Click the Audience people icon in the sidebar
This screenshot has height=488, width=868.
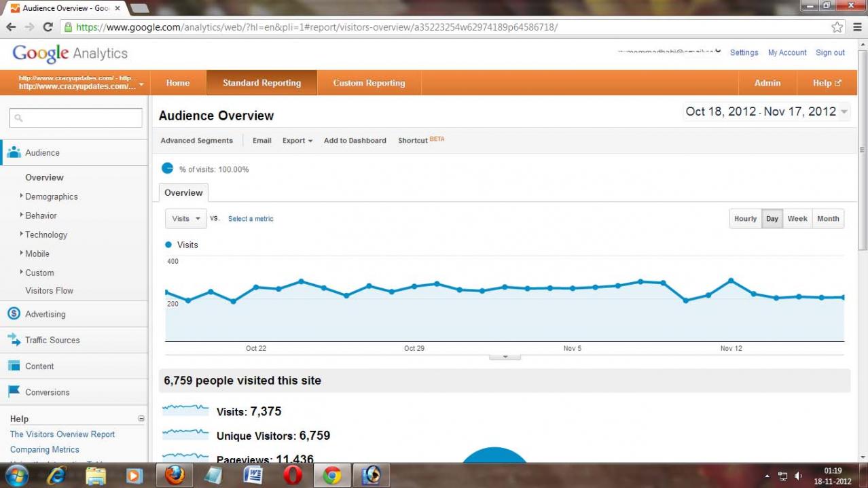tap(14, 152)
